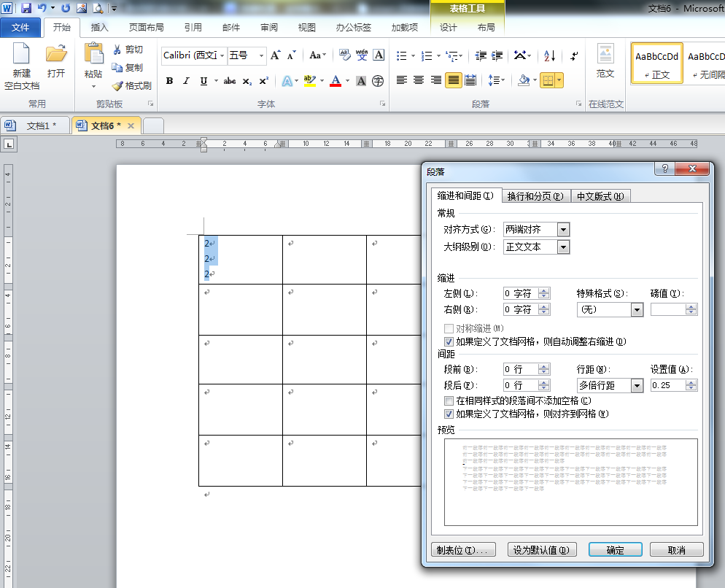Click the bullet list icon
This screenshot has width=725, height=588.
click(402, 55)
